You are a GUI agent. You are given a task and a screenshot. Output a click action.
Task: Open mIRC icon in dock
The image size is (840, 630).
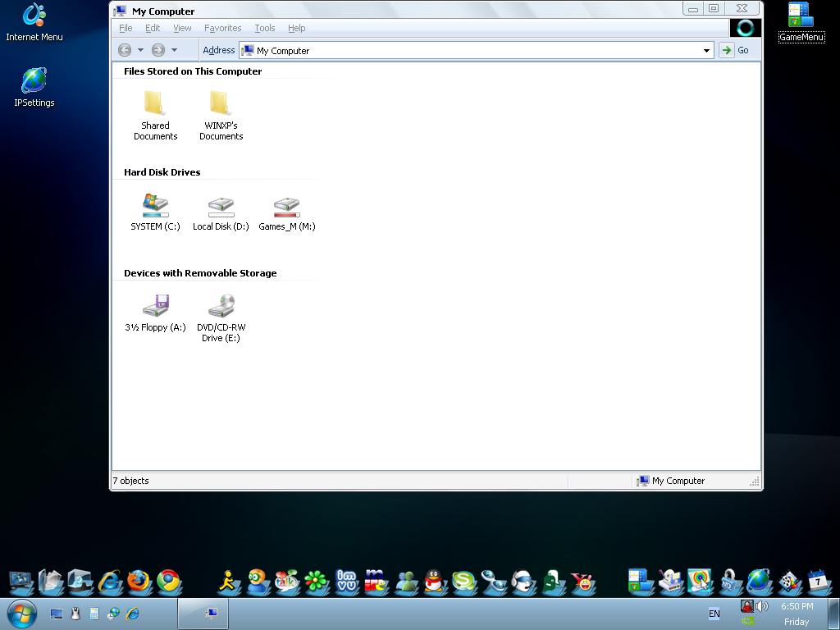click(x=376, y=582)
